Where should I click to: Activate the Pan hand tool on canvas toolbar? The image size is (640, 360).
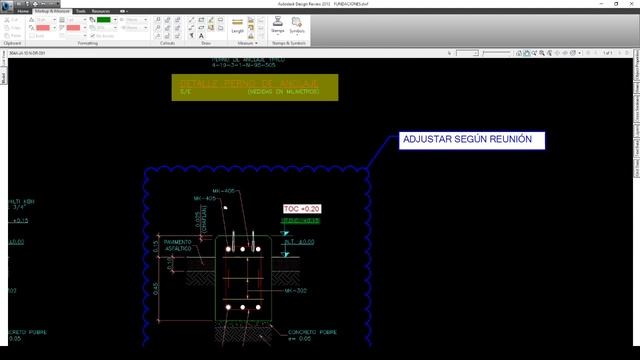coord(527,53)
